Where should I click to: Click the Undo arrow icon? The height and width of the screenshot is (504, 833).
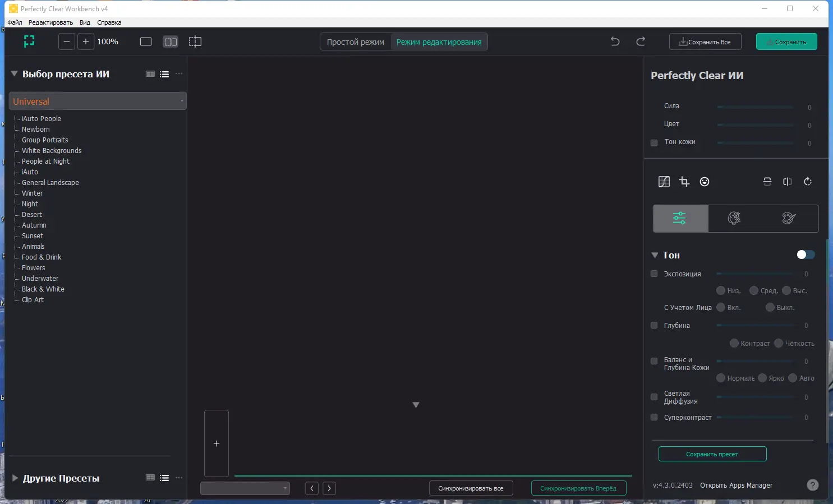pyautogui.click(x=615, y=41)
